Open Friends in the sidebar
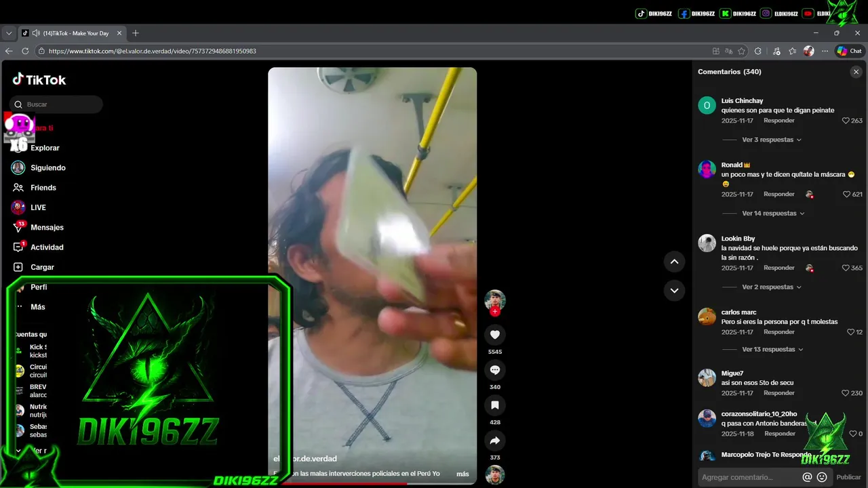Screen dimensions: 868x488 coord(43,188)
